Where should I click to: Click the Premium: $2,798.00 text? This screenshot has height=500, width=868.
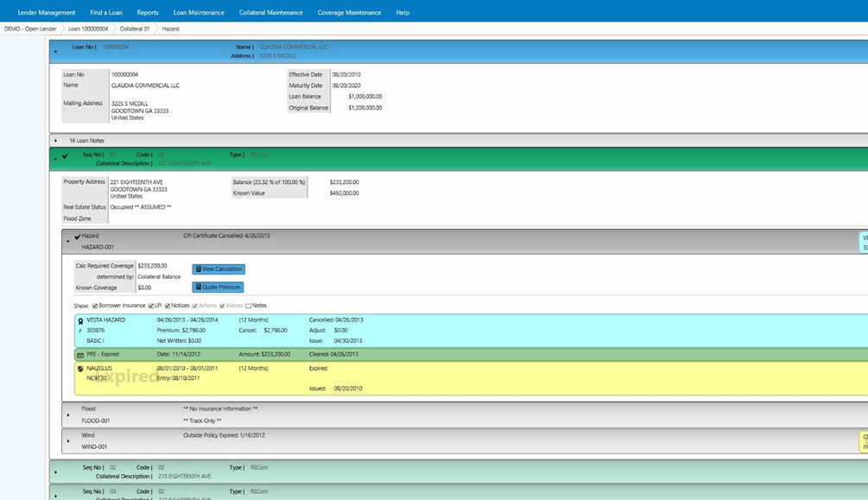point(181,331)
